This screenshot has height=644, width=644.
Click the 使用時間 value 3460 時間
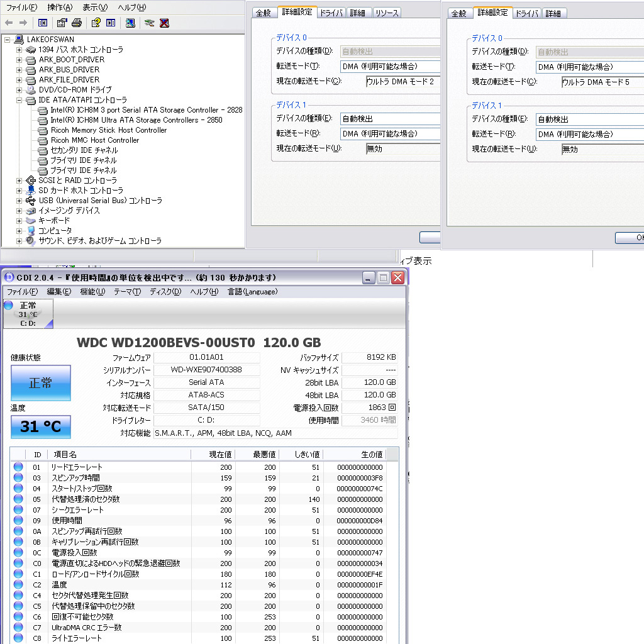370,420
